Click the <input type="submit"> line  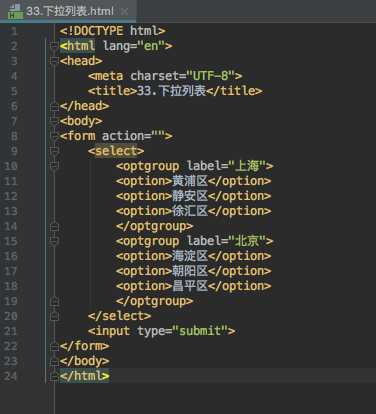(162, 331)
